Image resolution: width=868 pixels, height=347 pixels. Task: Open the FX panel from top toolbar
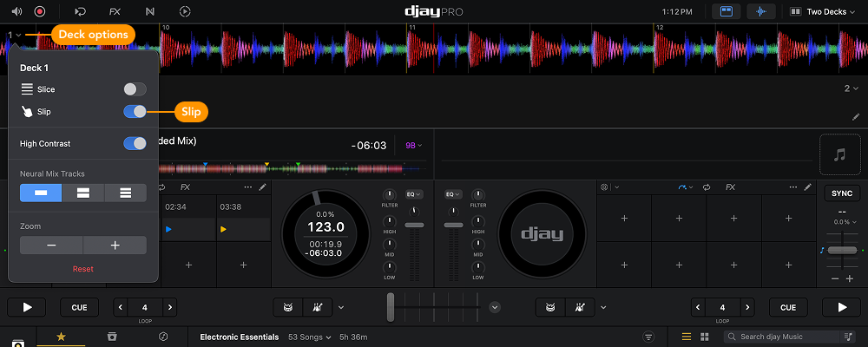[115, 11]
